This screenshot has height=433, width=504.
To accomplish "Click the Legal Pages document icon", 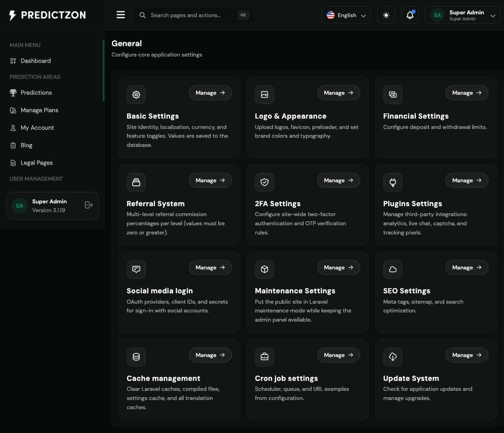I will pos(13,163).
